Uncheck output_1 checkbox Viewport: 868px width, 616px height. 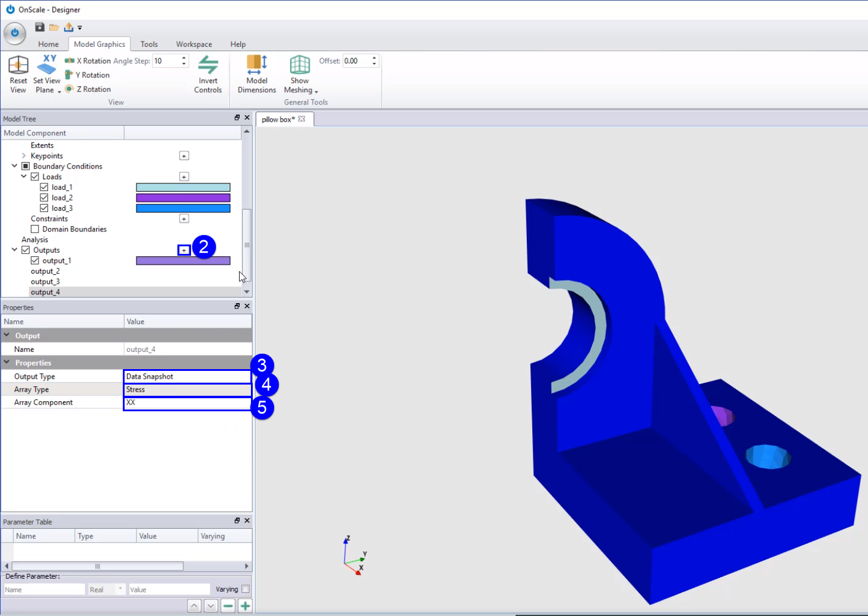point(35,261)
